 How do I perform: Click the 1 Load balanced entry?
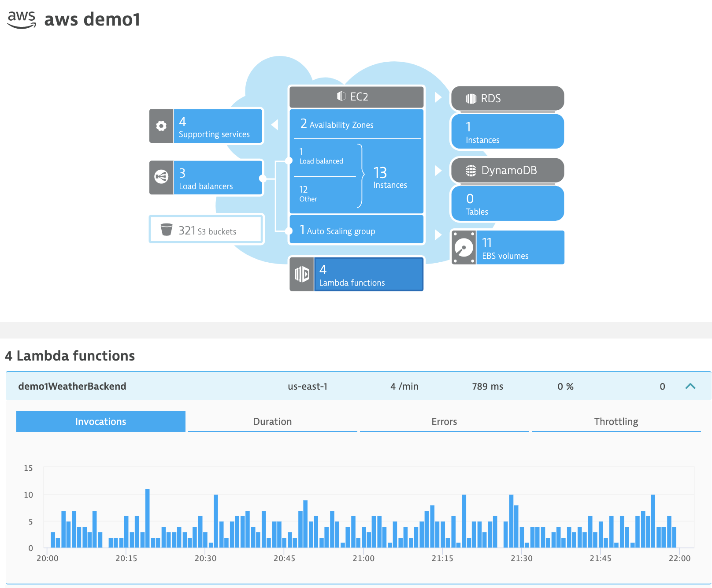pyautogui.click(x=321, y=156)
